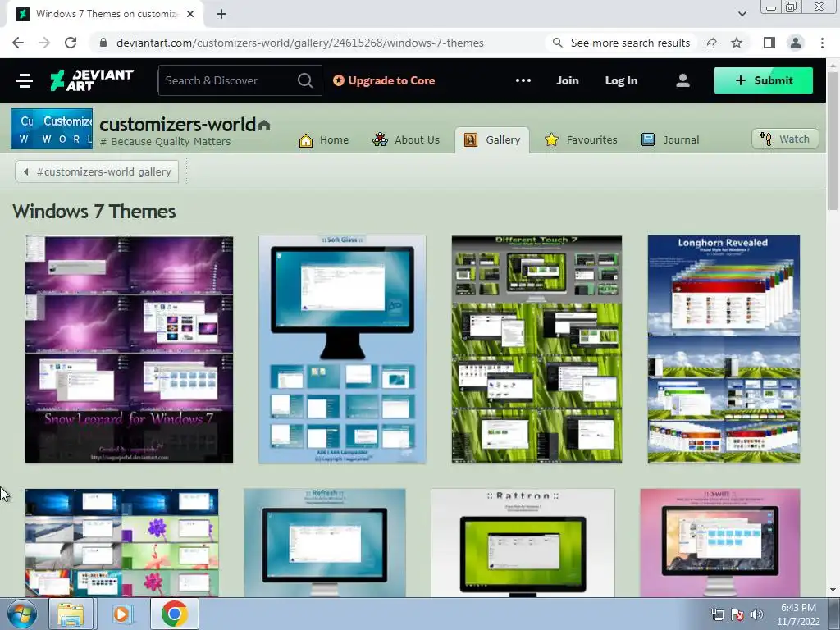Image resolution: width=840 pixels, height=630 pixels.
Task: Open the Rattron theme thumbnail
Action: (523, 543)
